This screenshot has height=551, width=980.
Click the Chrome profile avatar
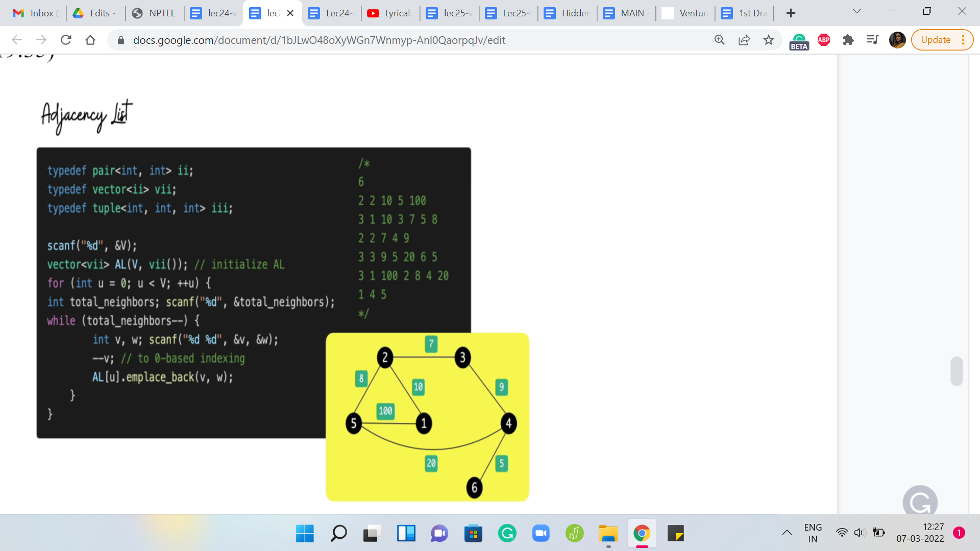pos(897,40)
